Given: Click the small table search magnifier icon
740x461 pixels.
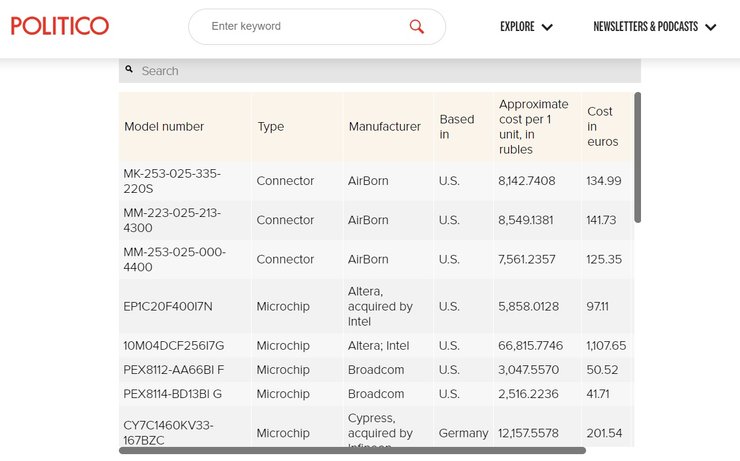Looking at the screenshot, I should click(x=129, y=70).
